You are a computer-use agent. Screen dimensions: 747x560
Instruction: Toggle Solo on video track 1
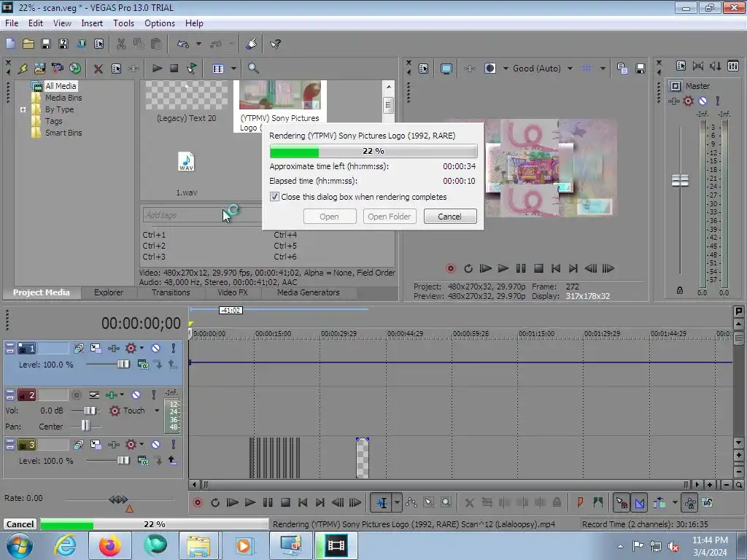[174, 348]
